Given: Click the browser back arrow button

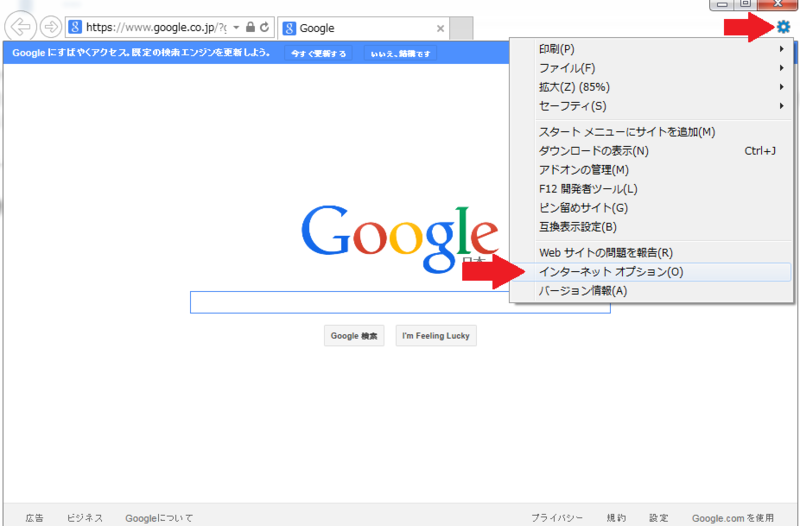Looking at the screenshot, I should pos(19,27).
